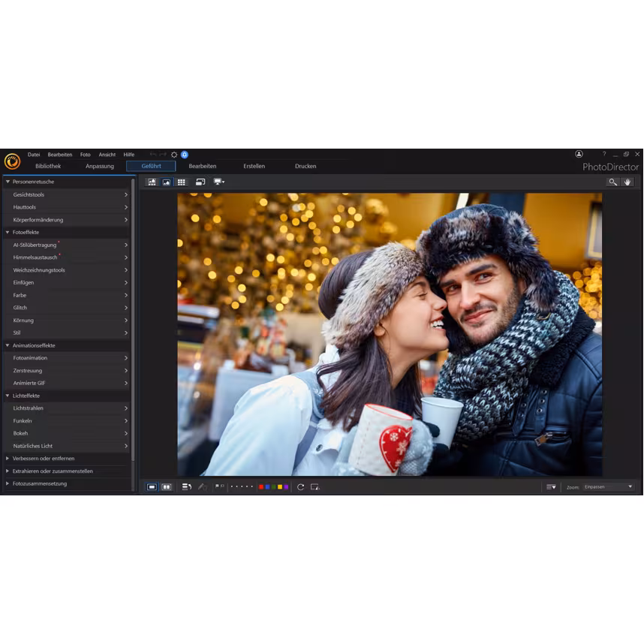Toggle the single preview mode button
This screenshot has width=644, height=644.
(x=151, y=486)
